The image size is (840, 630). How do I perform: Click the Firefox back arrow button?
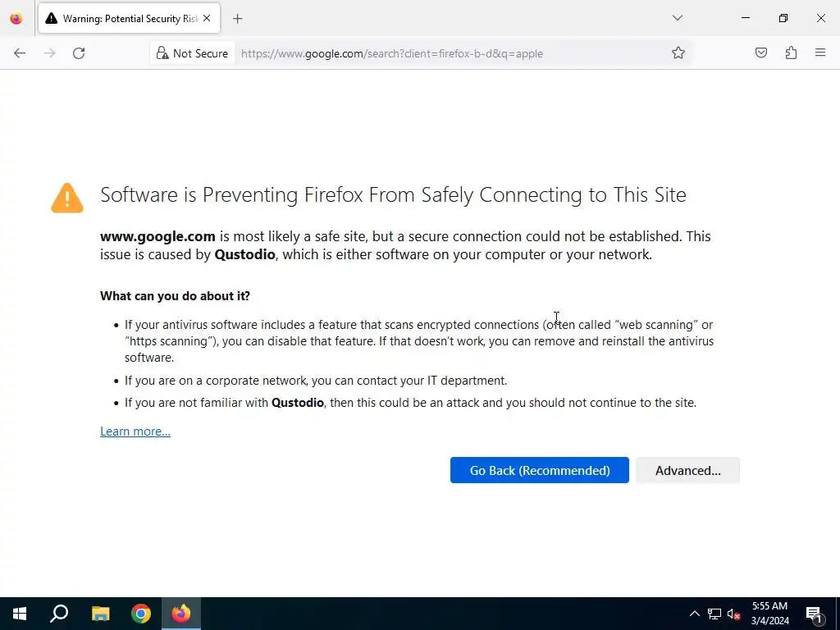tap(20, 53)
